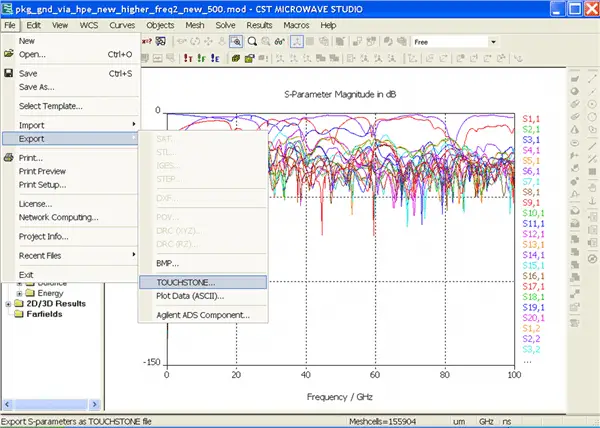Click Save As... in the File menu

point(70,87)
